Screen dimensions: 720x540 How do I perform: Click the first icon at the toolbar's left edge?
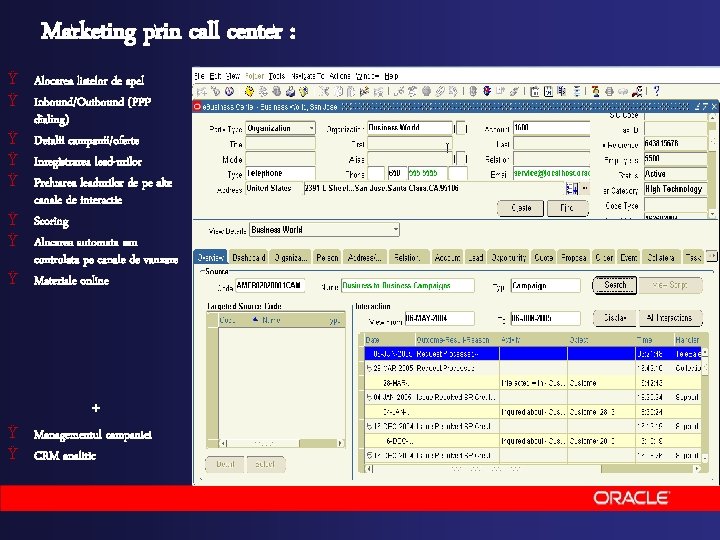(x=202, y=91)
